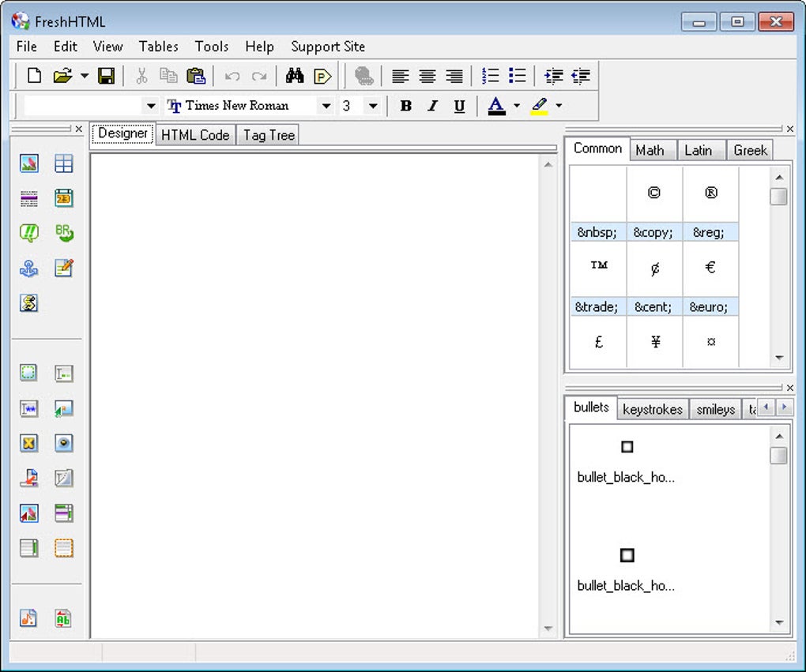Show previous tabs in bullets panel
806x672 pixels.
(x=766, y=407)
